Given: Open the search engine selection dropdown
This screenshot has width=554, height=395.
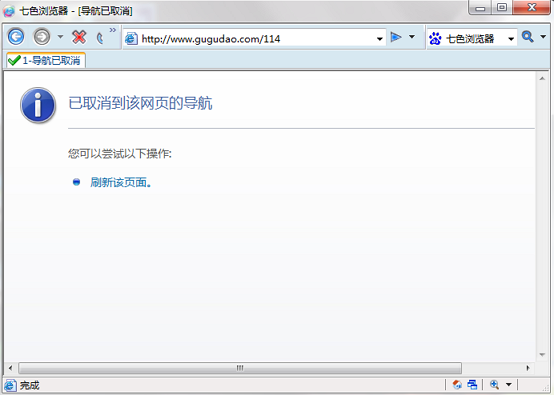Looking at the screenshot, I should 511,39.
